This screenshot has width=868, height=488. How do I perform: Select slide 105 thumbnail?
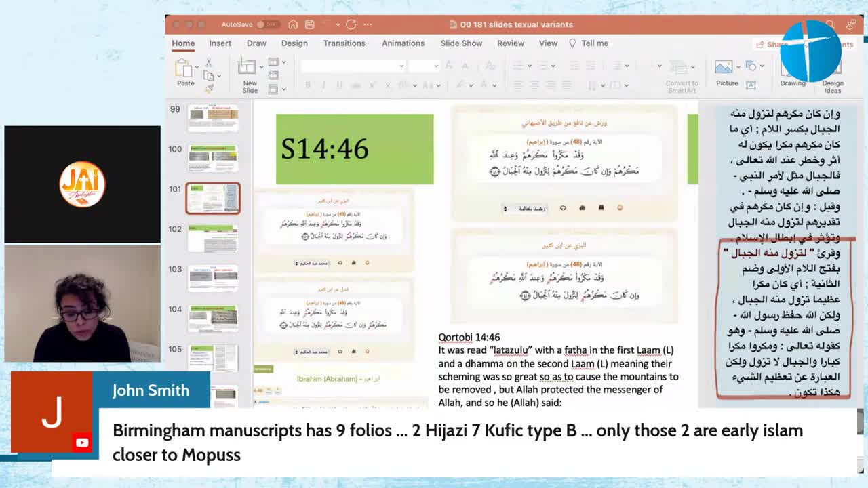(213, 358)
